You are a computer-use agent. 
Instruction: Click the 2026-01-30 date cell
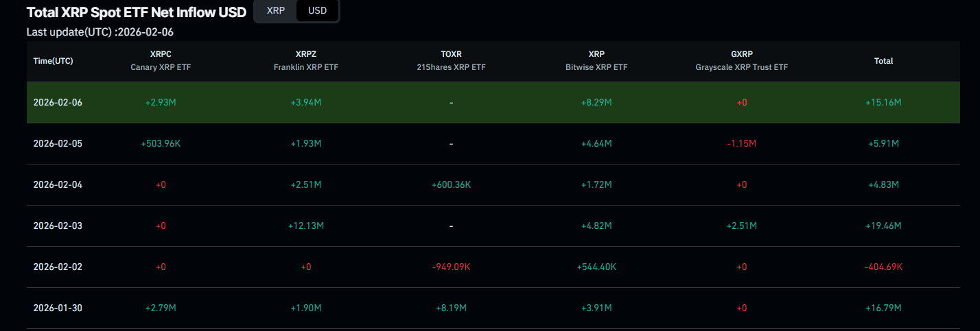(58, 308)
